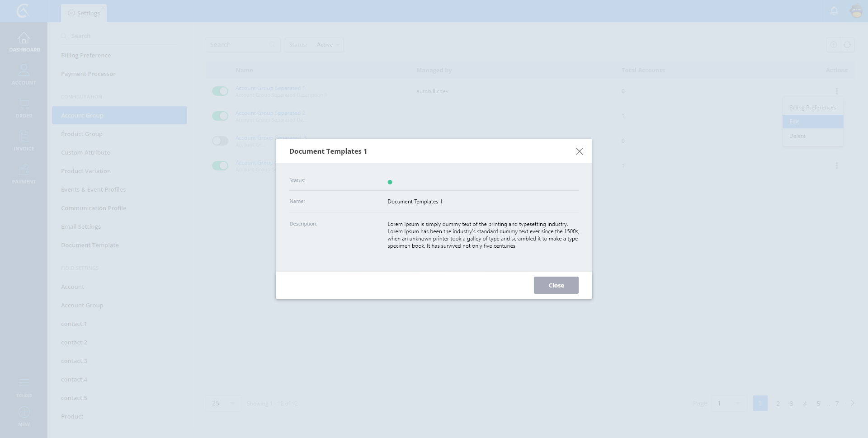The height and width of the screenshot is (438, 868).
Task: Click the notification bell icon
Action: pos(834,11)
